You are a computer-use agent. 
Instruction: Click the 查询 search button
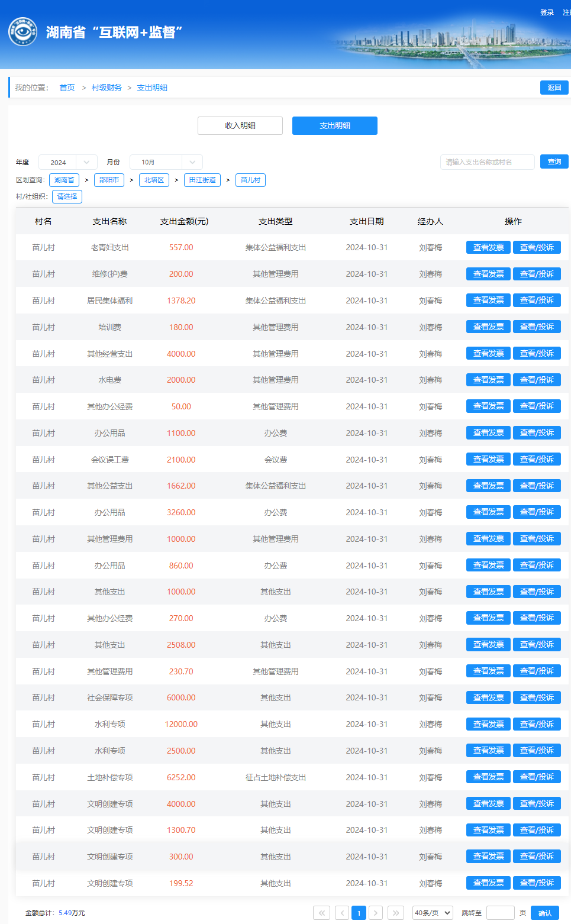554,161
